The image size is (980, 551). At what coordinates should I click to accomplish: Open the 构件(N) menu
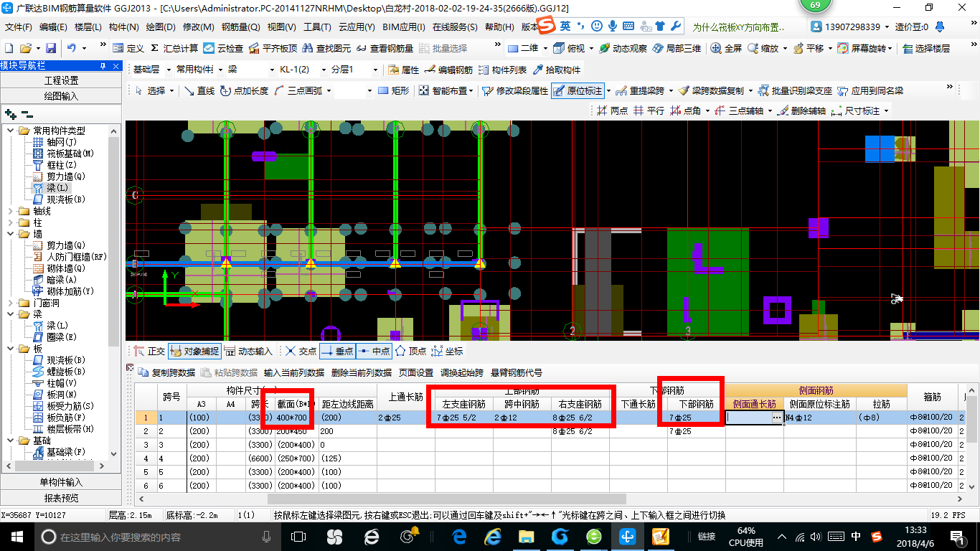click(123, 27)
